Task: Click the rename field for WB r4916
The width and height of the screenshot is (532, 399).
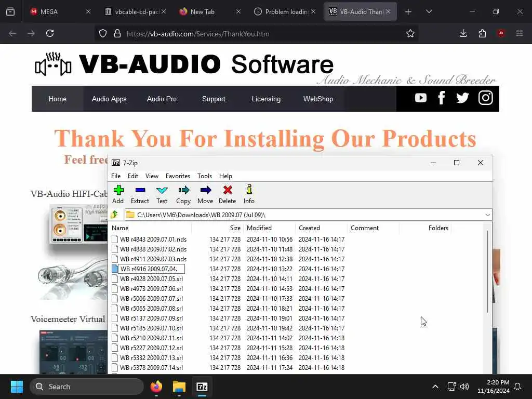Action: tap(151, 269)
